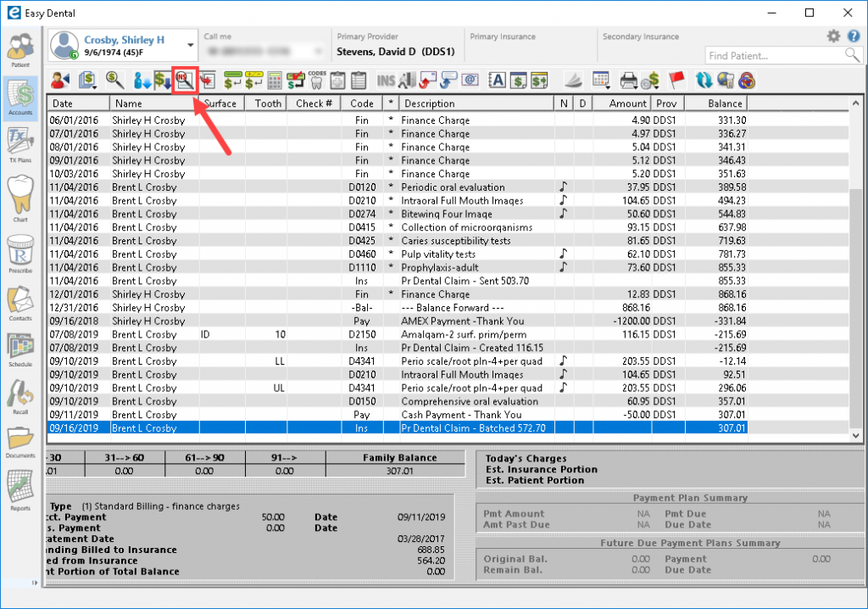Expand the sidebar with bottom arrow
868x609 pixels.
click(34, 583)
